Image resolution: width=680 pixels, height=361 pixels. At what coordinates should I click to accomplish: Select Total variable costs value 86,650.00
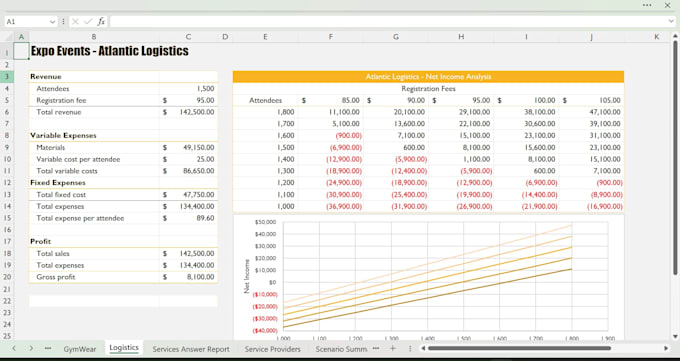[188, 171]
